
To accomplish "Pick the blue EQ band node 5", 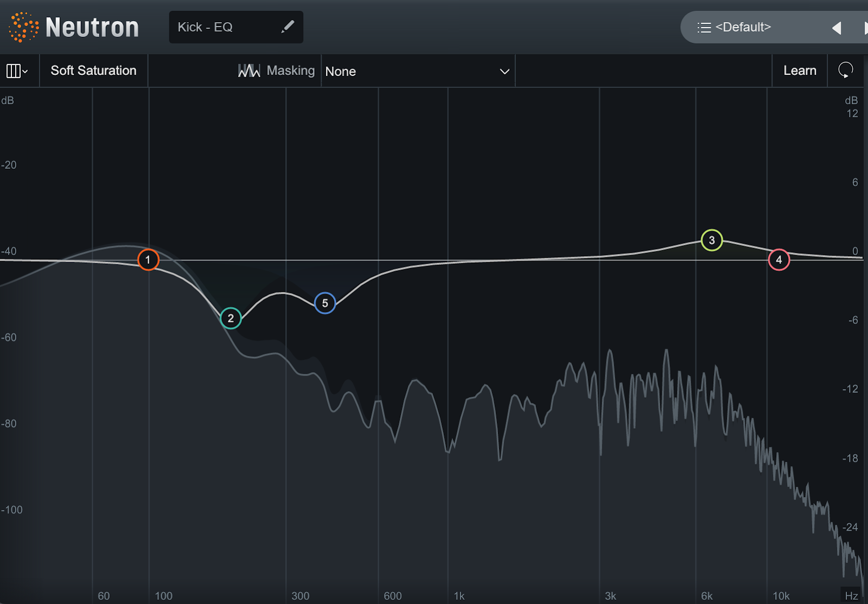I will pos(325,303).
